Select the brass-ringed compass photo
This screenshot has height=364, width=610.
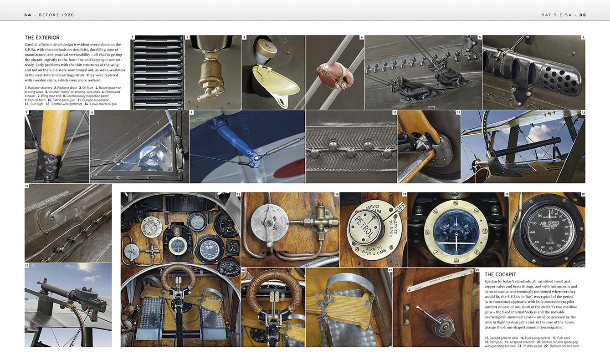tap(458, 229)
